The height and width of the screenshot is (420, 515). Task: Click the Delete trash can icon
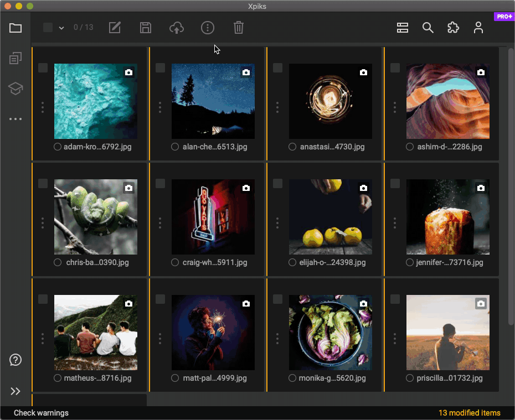coord(238,28)
